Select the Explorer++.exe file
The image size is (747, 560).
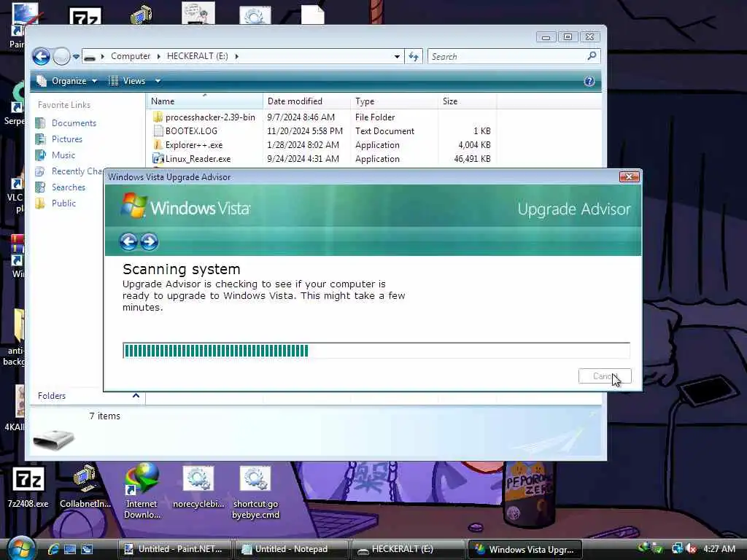pyautogui.click(x=187, y=145)
